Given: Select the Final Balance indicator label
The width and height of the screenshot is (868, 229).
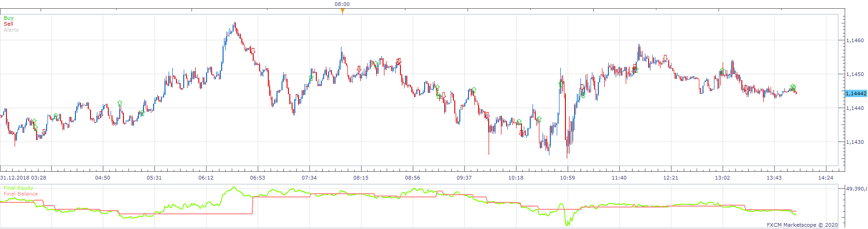Looking at the screenshot, I should pyautogui.click(x=21, y=194).
